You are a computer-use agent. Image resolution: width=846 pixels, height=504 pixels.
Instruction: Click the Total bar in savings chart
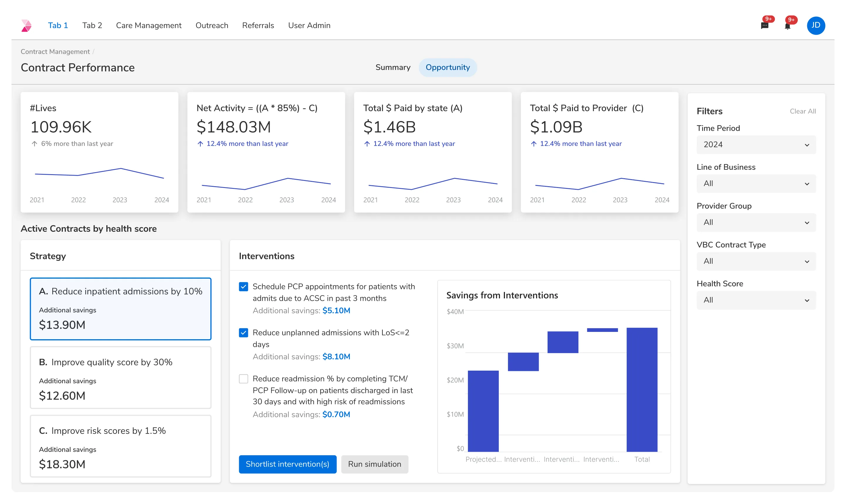click(642, 389)
